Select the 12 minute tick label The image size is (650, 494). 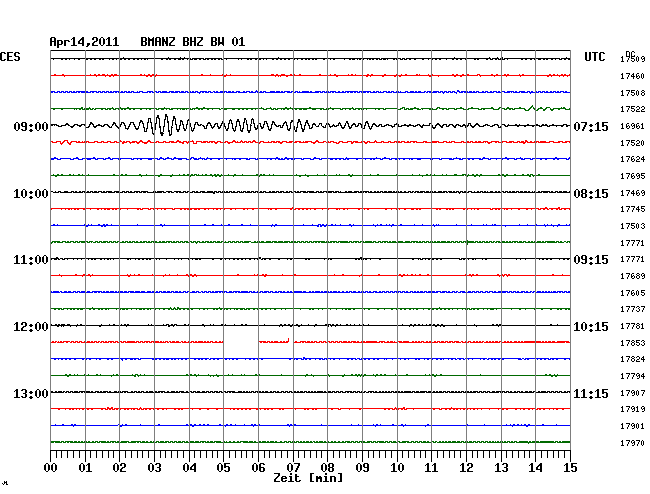tap(466, 468)
